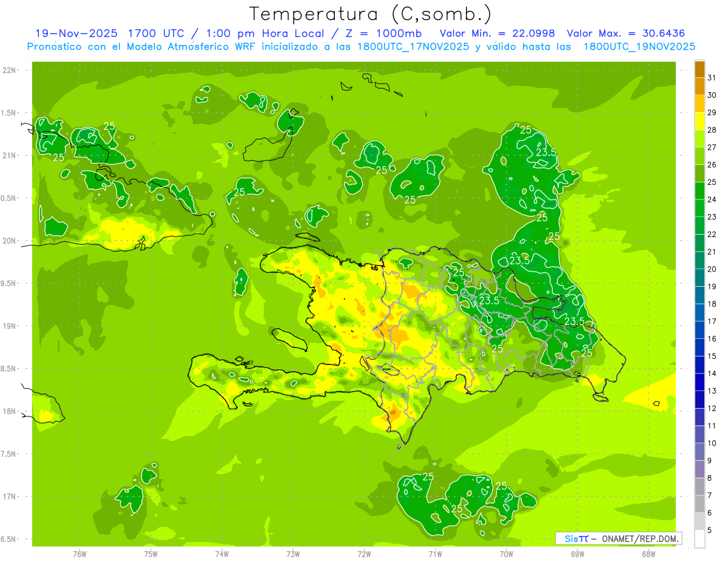
Task: Click the orange swatch between 30 and 31
Action: (x=699, y=86)
